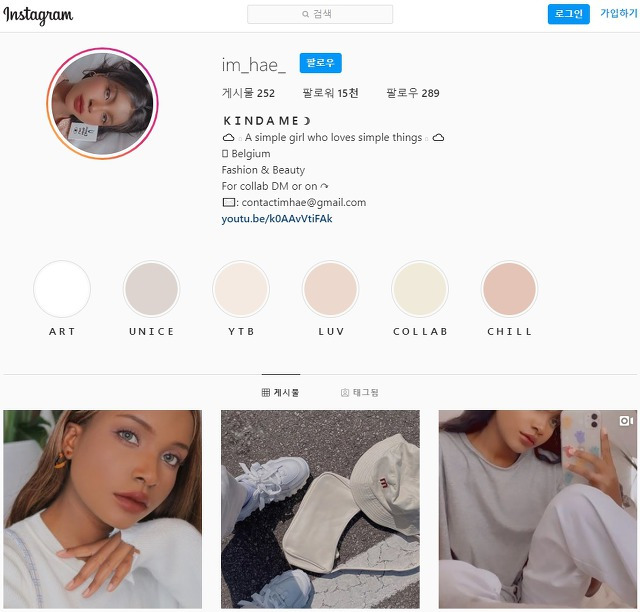
Task: Click the Instagram logo
Action: point(38,15)
